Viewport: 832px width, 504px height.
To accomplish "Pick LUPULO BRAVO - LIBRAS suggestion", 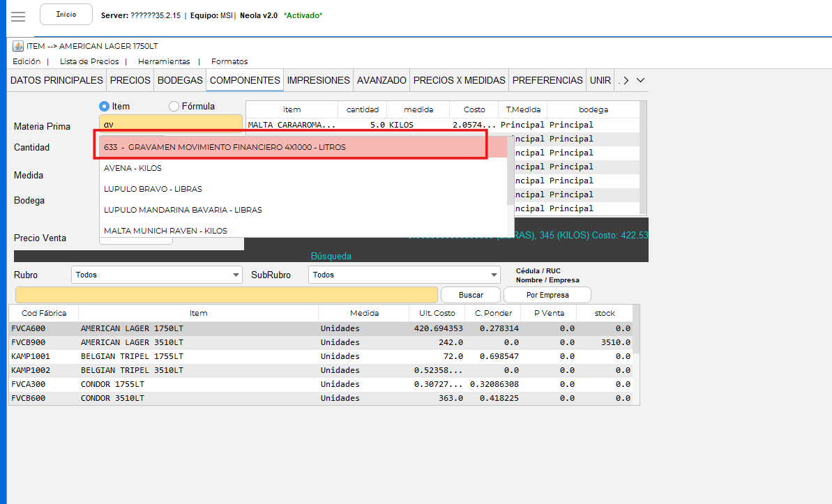I will [x=153, y=189].
